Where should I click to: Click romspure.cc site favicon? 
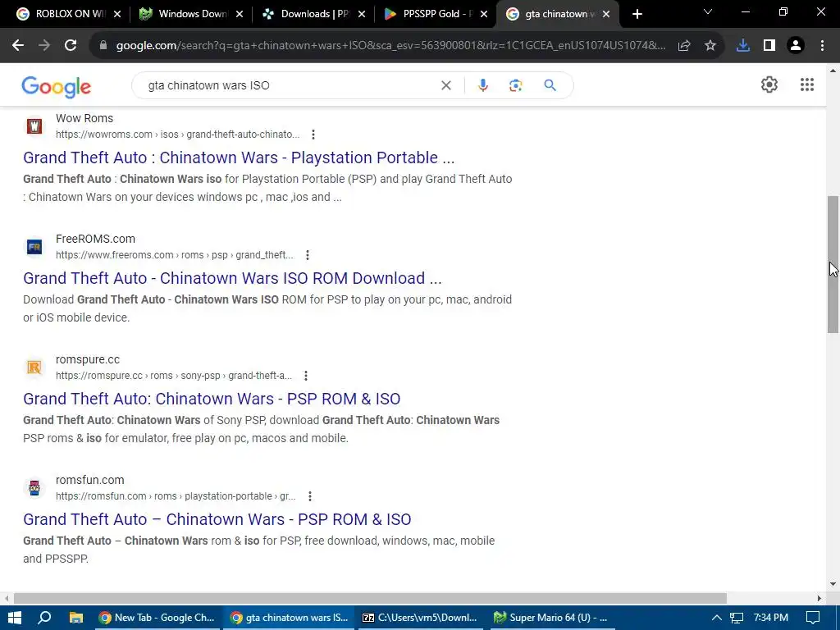click(x=34, y=367)
